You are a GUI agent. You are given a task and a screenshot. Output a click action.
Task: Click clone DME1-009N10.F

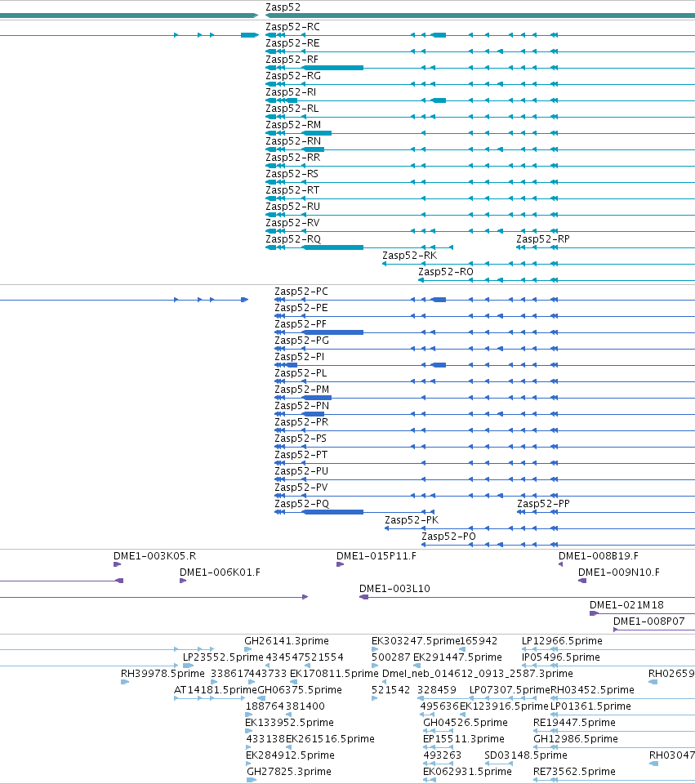(619, 572)
